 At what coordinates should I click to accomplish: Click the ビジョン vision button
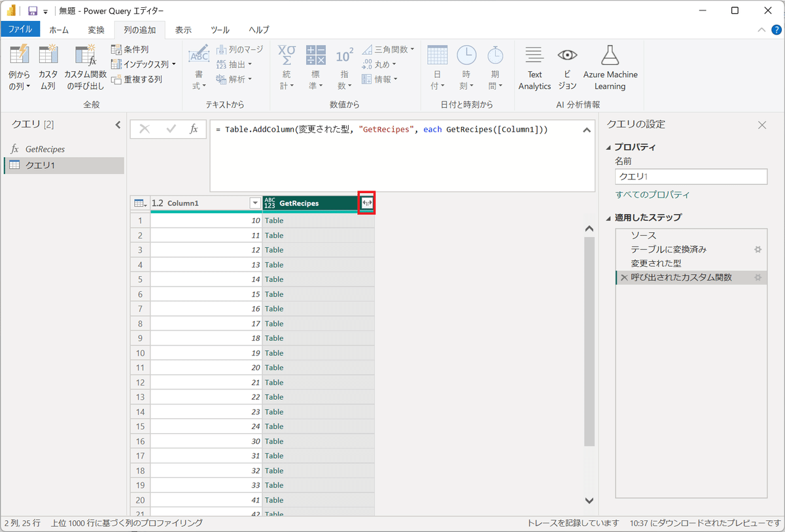567,67
